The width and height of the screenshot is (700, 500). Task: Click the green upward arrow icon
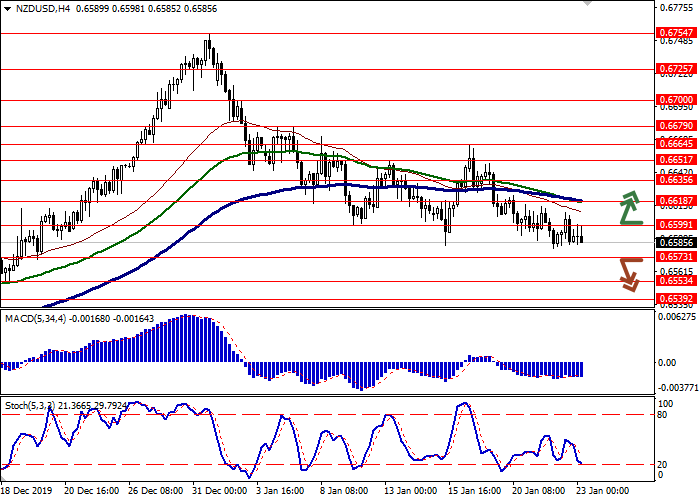[630, 207]
